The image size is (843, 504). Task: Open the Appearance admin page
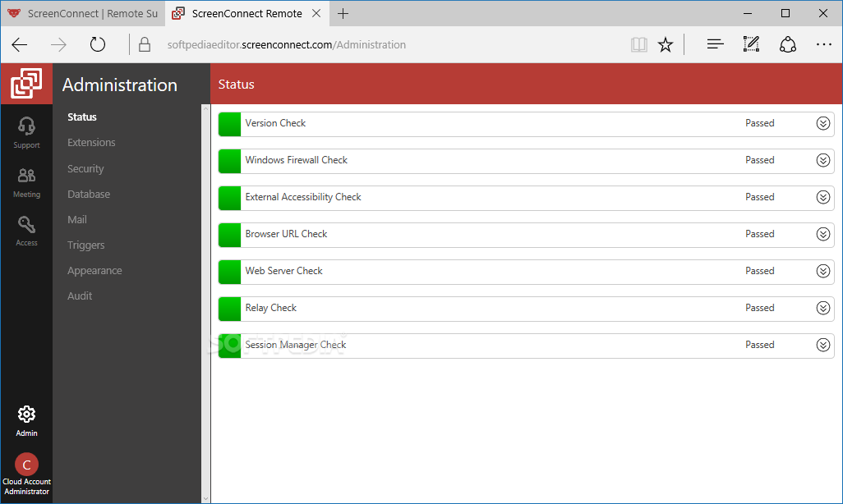(94, 271)
